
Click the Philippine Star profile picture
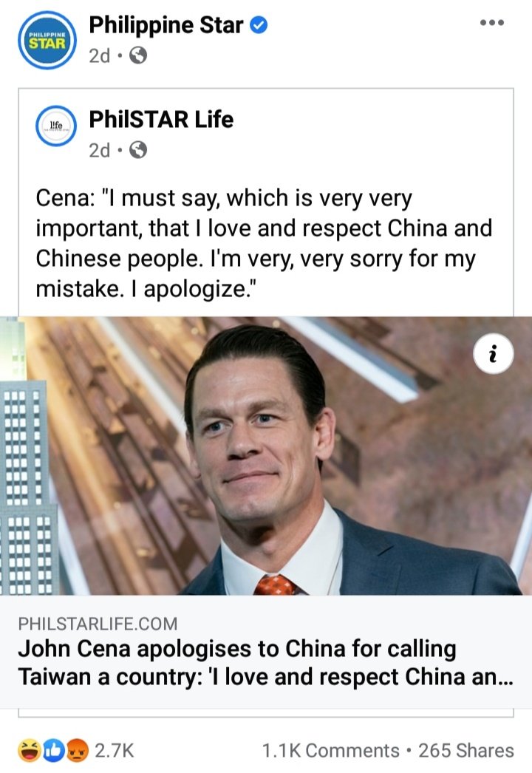47,40
